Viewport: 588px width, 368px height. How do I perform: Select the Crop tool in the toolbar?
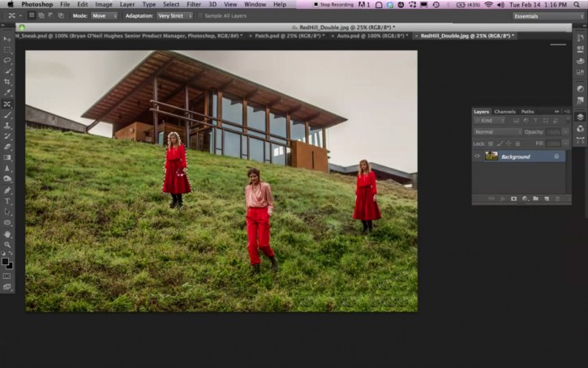pos(7,82)
